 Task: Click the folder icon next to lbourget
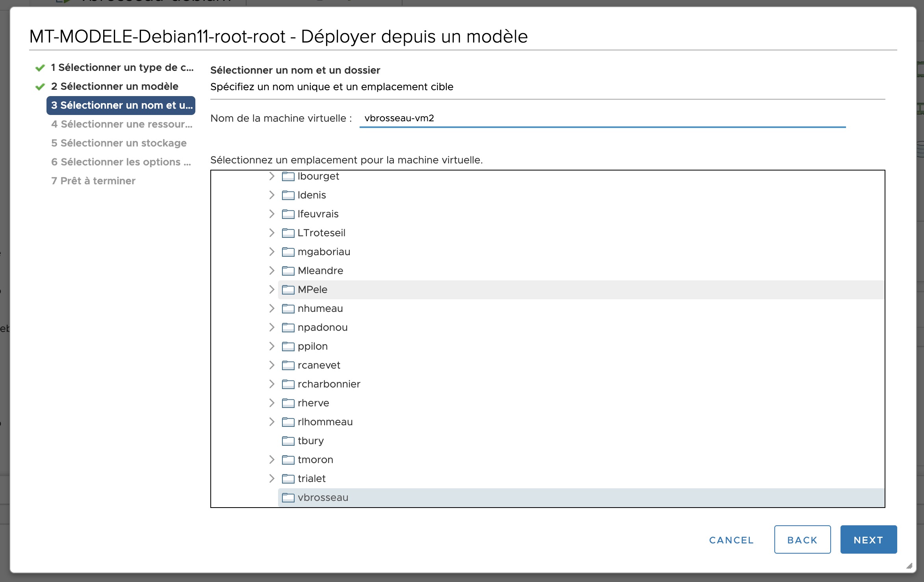288,176
